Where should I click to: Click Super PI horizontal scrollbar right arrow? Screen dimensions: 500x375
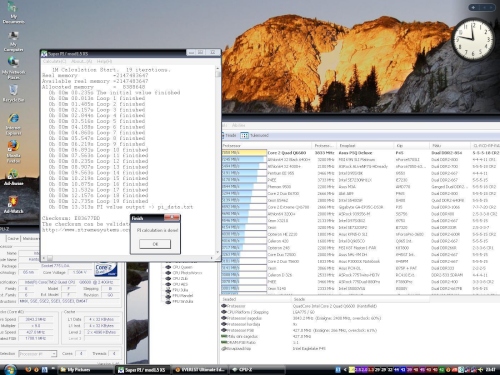212,258
